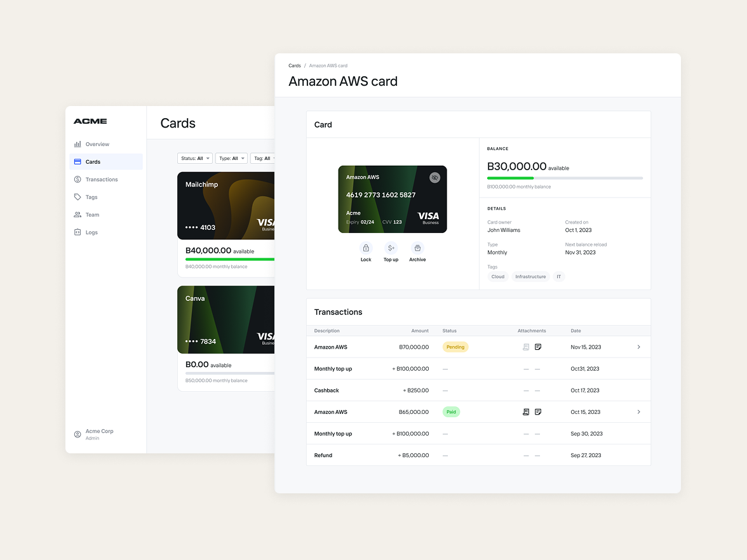Click the B70,000.00 amount
The image size is (747, 560).
[x=414, y=347]
